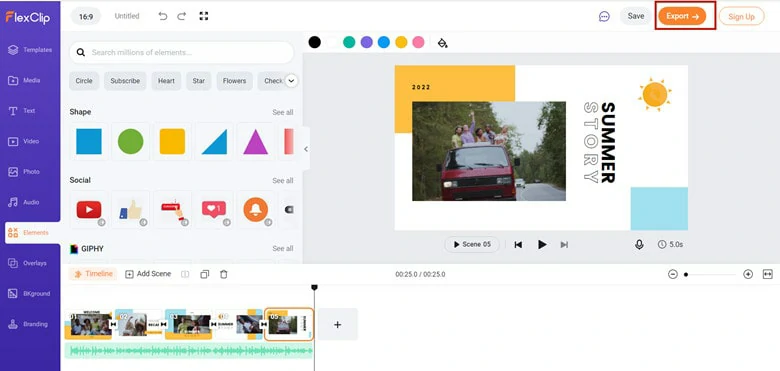Select the Star tag chip

pos(198,81)
